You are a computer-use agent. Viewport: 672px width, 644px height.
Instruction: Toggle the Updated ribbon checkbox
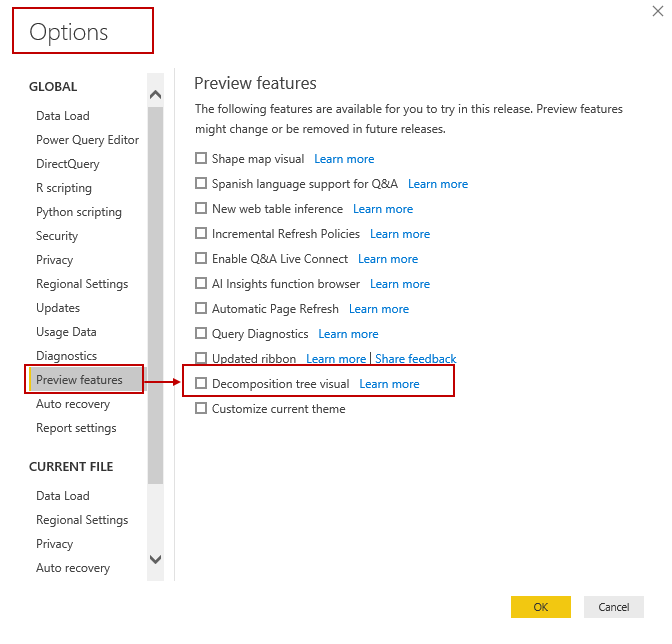pyautogui.click(x=201, y=358)
